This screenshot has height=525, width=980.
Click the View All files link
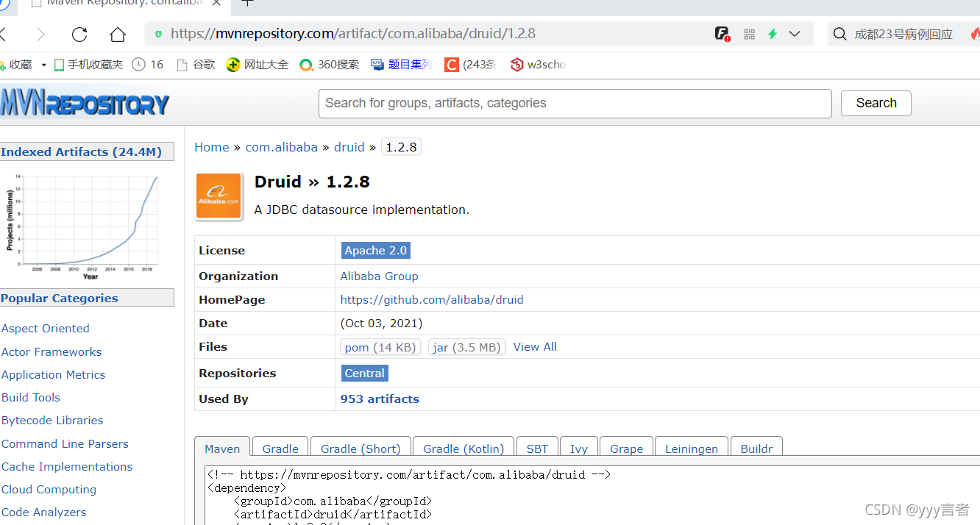(535, 347)
